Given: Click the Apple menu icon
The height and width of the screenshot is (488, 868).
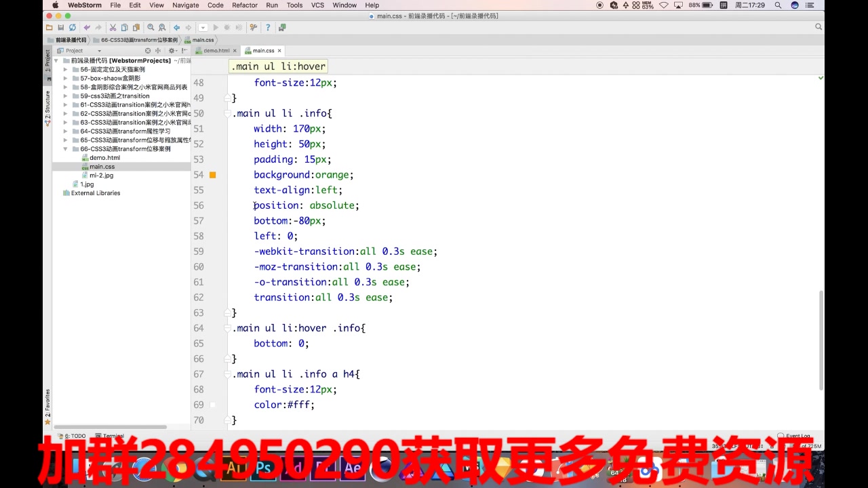Looking at the screenshot, I should (x=55, y=5).
